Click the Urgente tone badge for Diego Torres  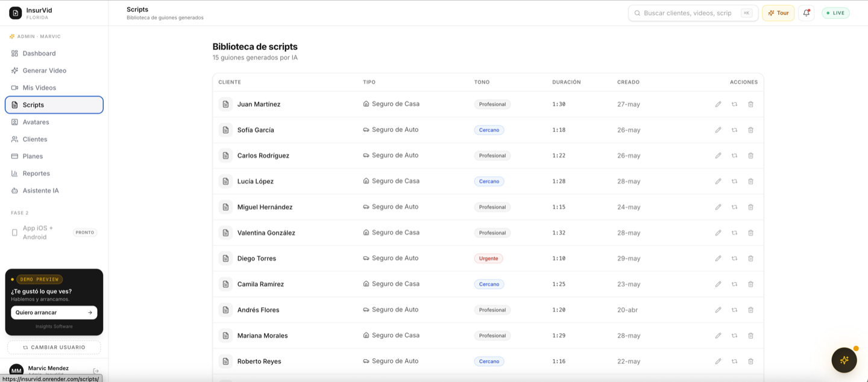pos(488,258)
